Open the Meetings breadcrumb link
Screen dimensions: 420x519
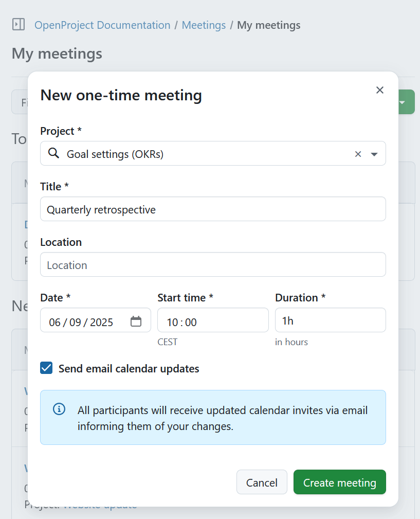pos(204,25)
